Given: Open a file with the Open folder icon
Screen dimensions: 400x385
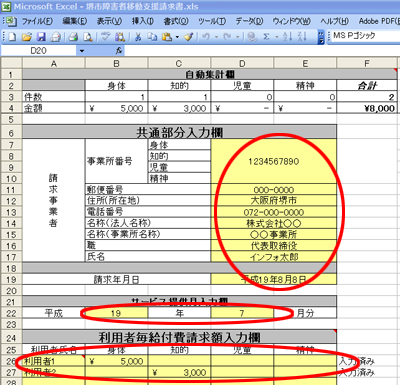Looking at the screenshot, I should click(27, 37).
